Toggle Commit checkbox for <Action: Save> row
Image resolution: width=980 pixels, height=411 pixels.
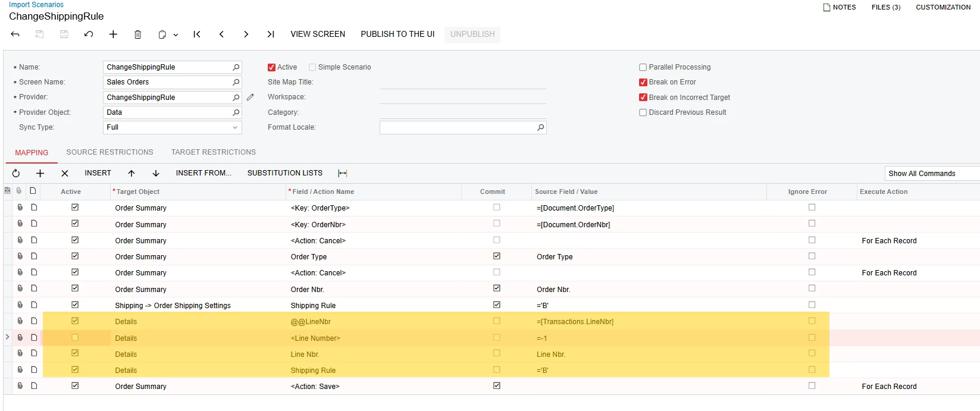497,385
